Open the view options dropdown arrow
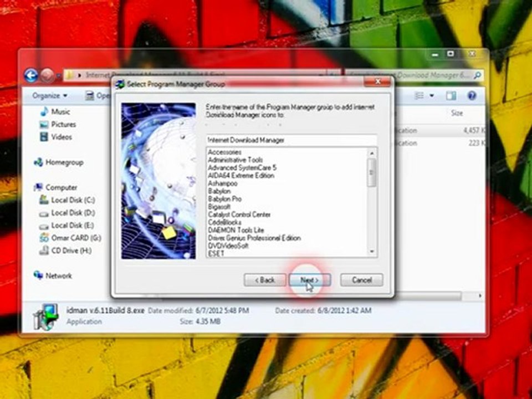Image resolution: width=532 pixels, height=399 pixels. click(432, 96)
